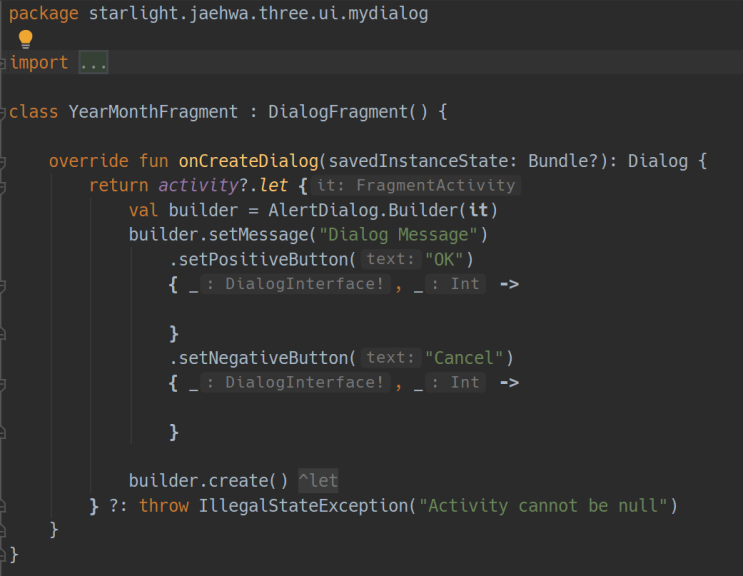Click the 'it: FragmentActivity' inlay hint

(x=416, y=185)
